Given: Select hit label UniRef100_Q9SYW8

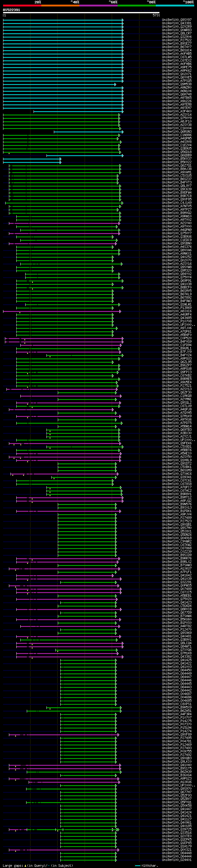Looking at the screenshot, I should [177, 267].
